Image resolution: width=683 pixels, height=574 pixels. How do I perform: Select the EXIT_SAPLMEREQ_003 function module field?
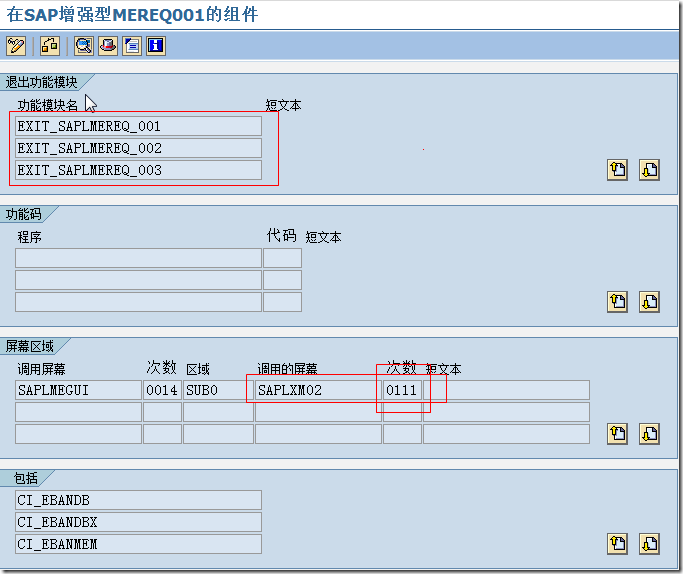[x=139, y=170]
